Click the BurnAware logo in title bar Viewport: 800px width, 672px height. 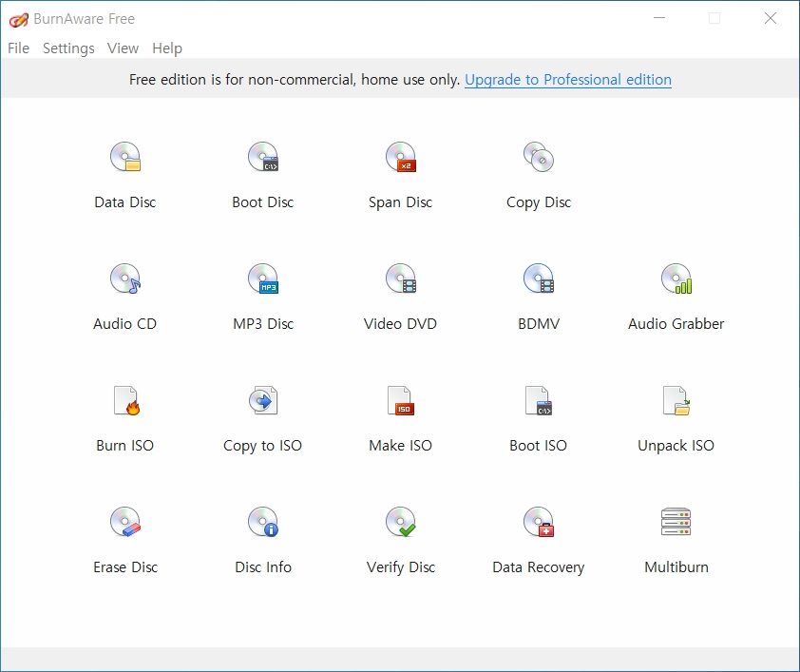[x=18, y=19]
